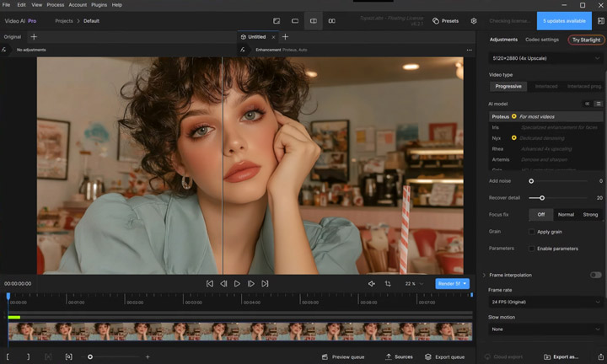Open the Slow motion dropdown
This screenshot has width=607, height=364.
(x=545, y=329)
